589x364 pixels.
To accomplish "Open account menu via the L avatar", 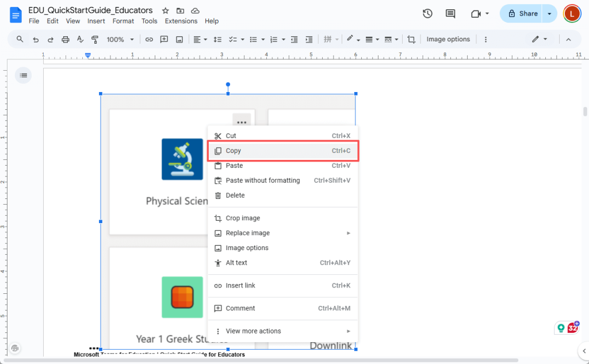I will pyautogui.click(x=572, y=13).
